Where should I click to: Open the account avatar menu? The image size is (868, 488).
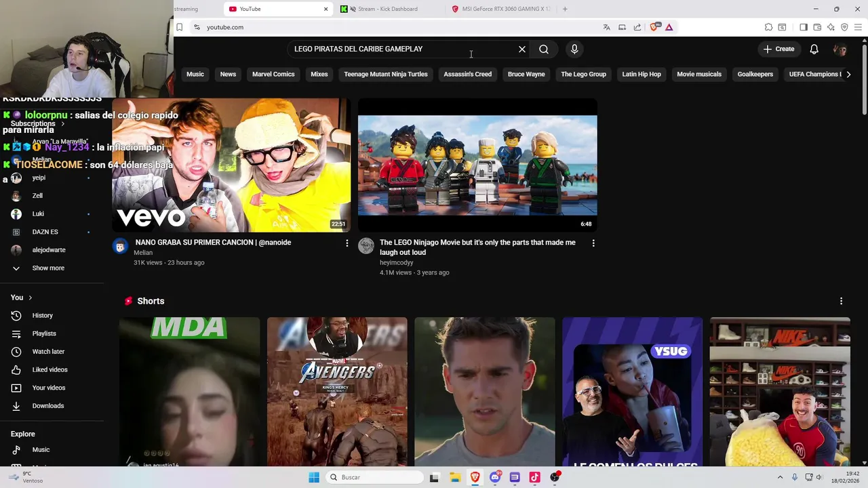tap(840, 49)
